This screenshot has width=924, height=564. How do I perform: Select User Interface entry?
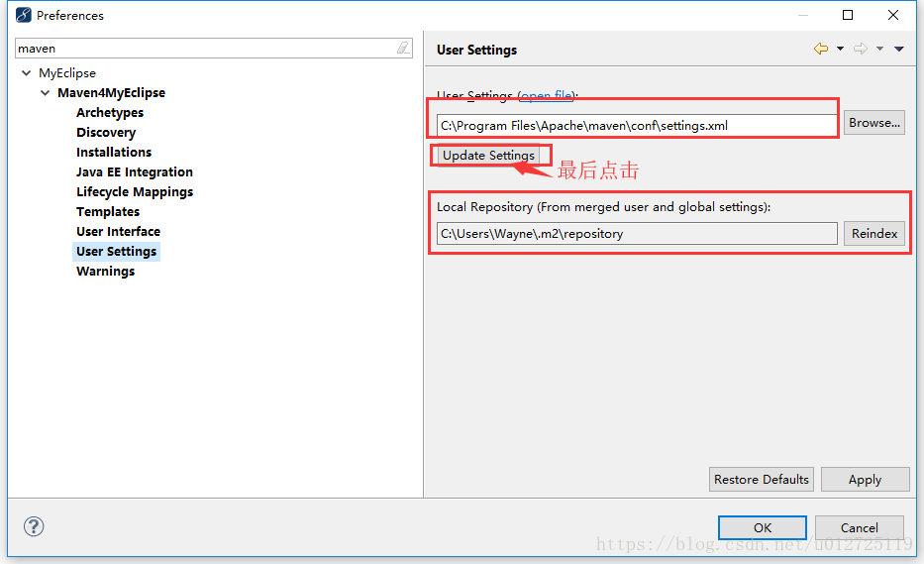[x=118, y=232]
